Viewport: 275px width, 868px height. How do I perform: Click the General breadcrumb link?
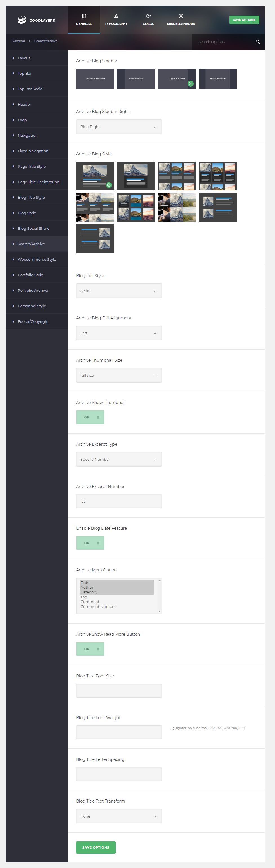click(19, 41)
